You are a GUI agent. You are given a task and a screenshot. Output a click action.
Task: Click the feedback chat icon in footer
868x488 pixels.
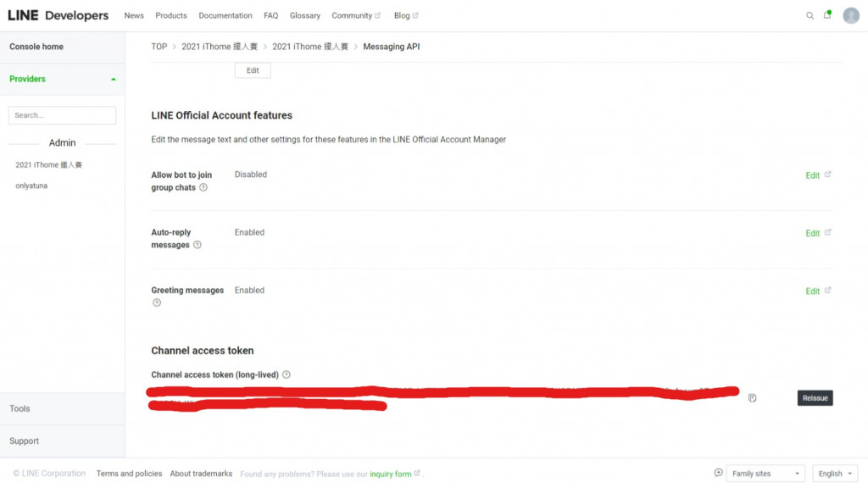point(719,473)
